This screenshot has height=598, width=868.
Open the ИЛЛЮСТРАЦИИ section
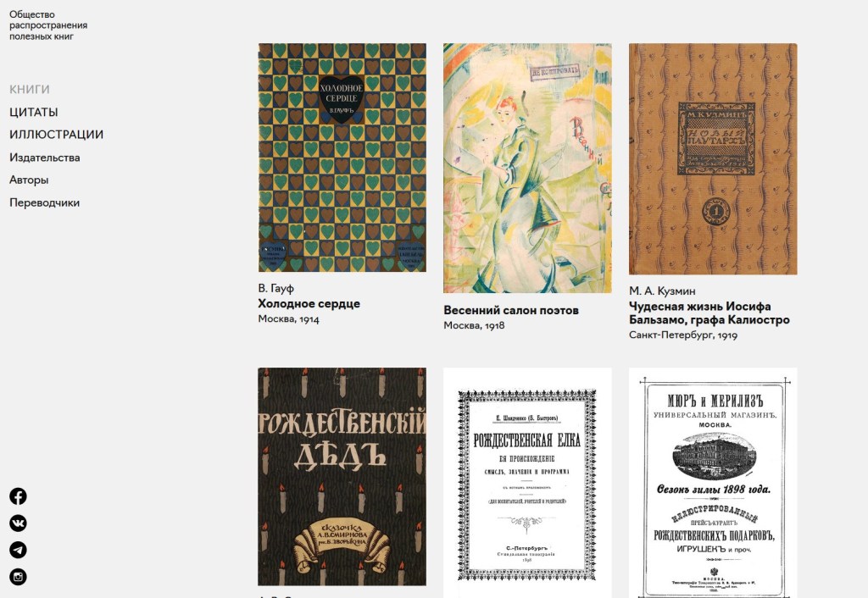[57, 135]
